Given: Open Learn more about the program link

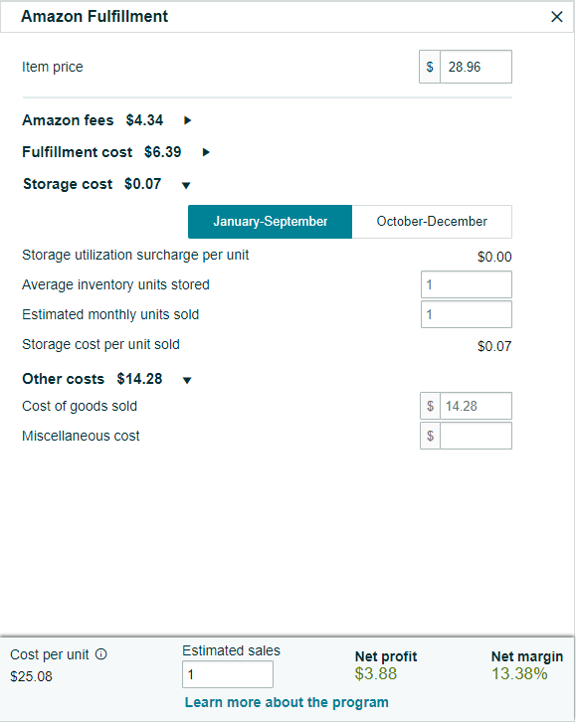Looking at the screenshot, I should [287, 702].
